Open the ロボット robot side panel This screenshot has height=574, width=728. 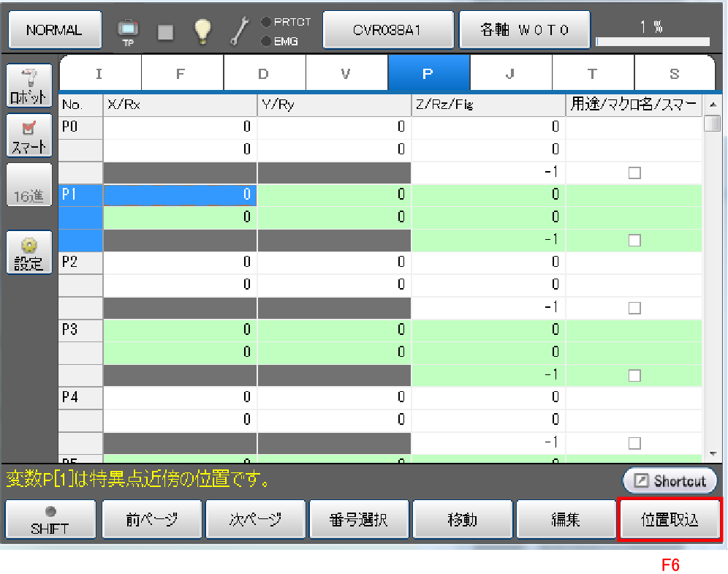point(29,86)
